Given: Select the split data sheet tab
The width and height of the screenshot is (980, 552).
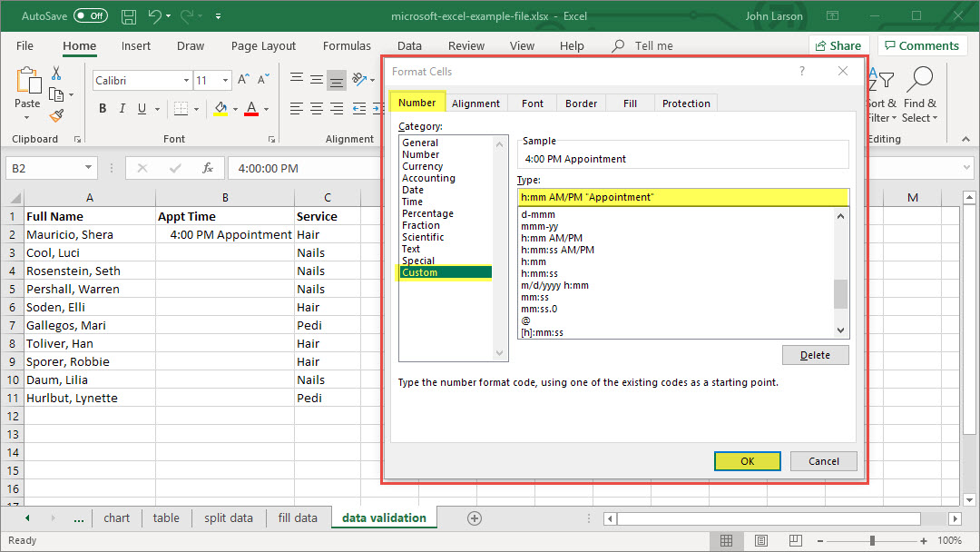Looking at the screenshot, I should click(x=228, y=518).
